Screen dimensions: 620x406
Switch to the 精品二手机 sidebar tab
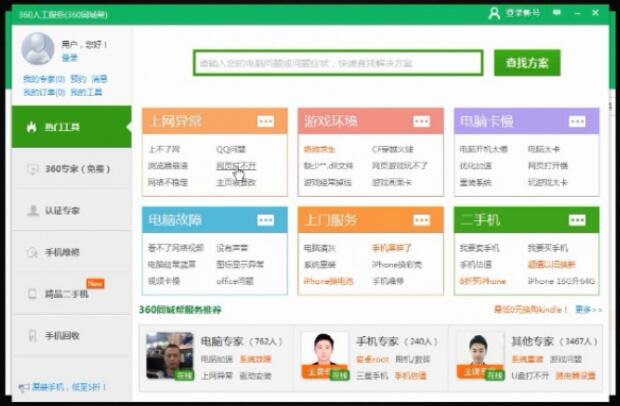coord(72,294)
